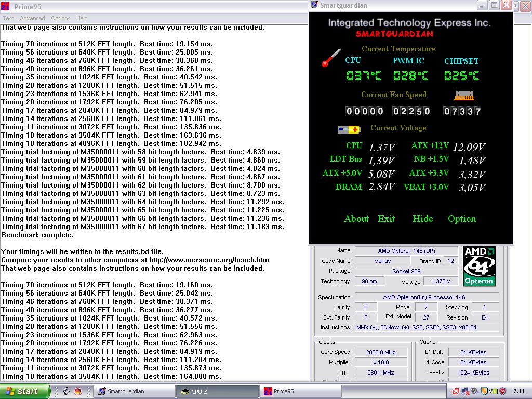Click the Multiplier field x 10.0
532x399 pixels.
[381, 362]
